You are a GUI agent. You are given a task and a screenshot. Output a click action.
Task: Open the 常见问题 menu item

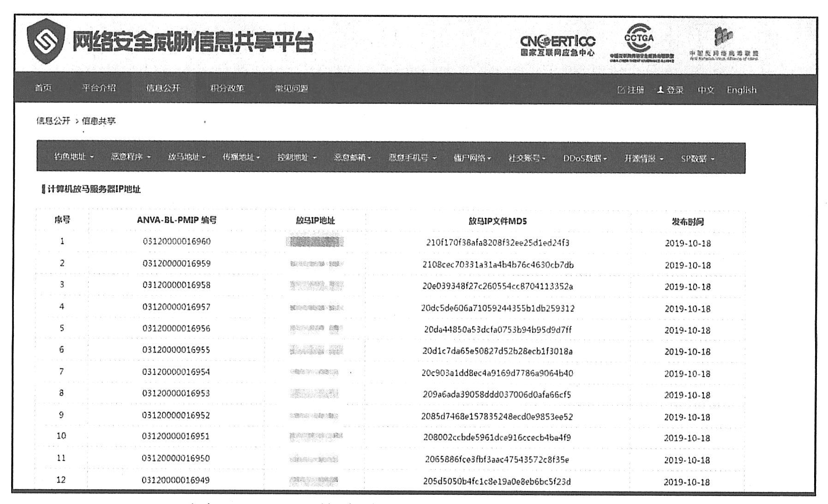pyautogui.click(x=291, y=88)
